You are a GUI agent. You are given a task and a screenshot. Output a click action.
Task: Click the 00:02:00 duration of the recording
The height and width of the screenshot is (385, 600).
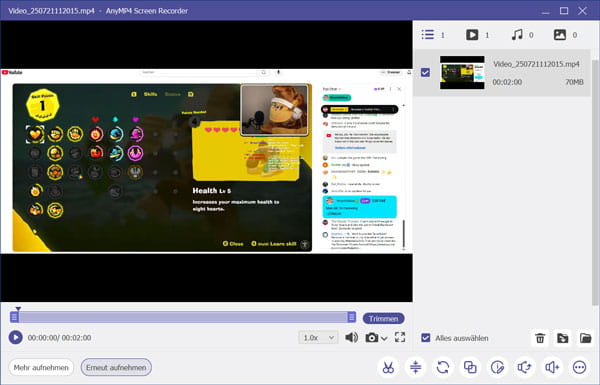[x=507, y=82]
